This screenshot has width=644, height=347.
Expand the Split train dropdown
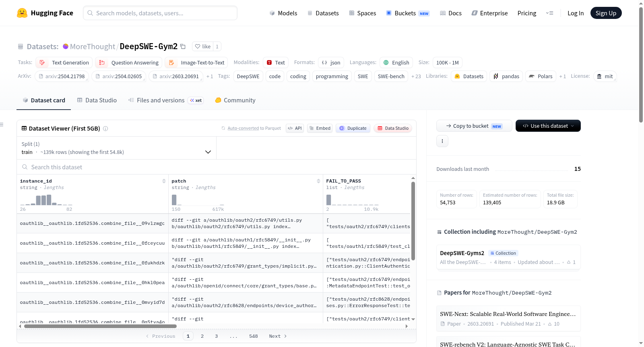click(x=116, y=148)
